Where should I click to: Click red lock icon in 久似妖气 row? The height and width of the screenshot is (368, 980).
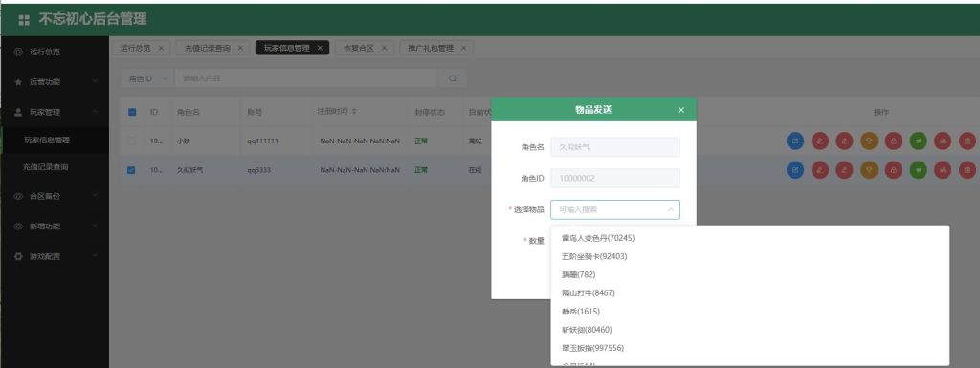point(894,169)
